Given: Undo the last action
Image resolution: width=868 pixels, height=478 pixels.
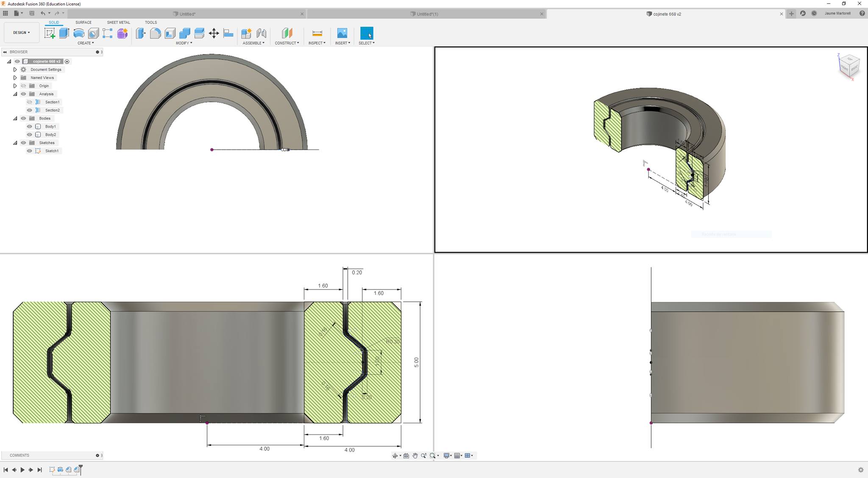Looking at the screenshot, I should coord(43,14).
